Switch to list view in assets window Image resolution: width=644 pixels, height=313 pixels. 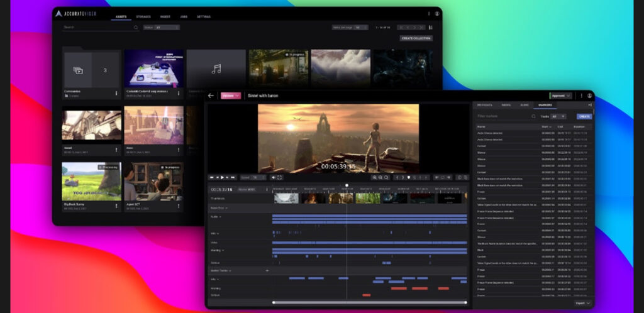[x=430, y=28]
